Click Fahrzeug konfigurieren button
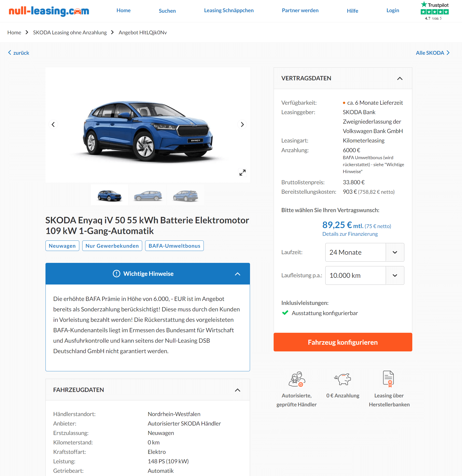Image resolution: width=462 pixels, height=476 pixels. (x=343, y=342)
